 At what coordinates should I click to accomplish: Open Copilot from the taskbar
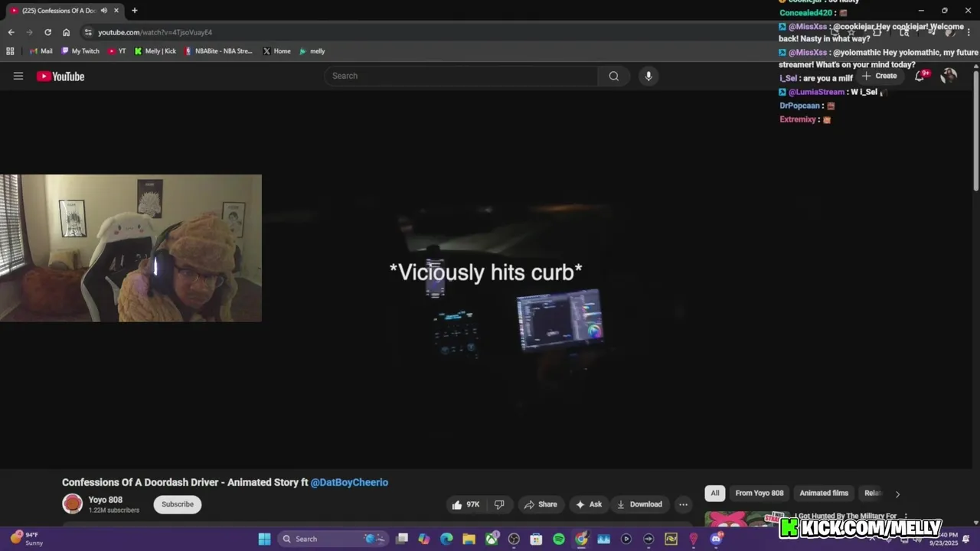424,539
